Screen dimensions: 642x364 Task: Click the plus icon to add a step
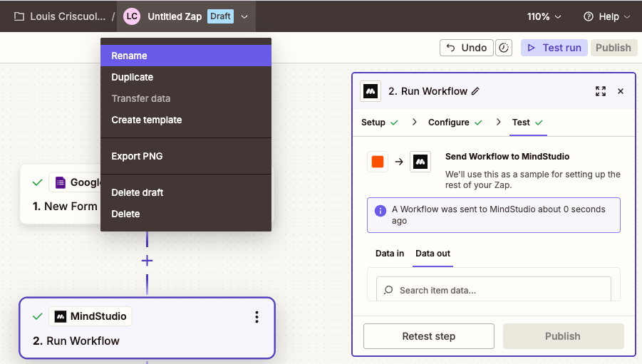point(147,261)
